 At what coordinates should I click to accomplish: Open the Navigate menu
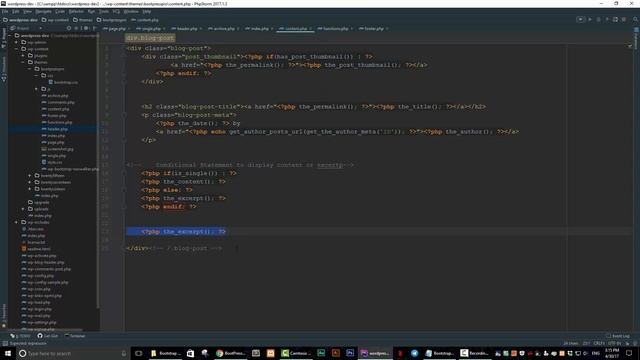pyautogui.click(x=43, y=11)
